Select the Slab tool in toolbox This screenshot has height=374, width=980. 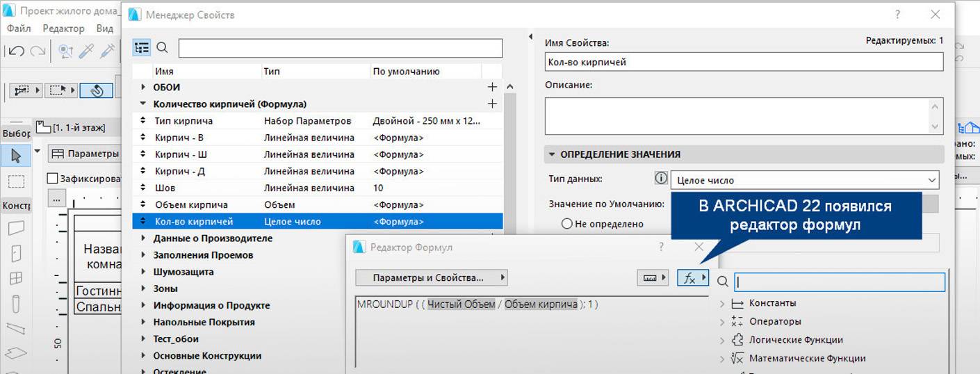tap(15, 353)
